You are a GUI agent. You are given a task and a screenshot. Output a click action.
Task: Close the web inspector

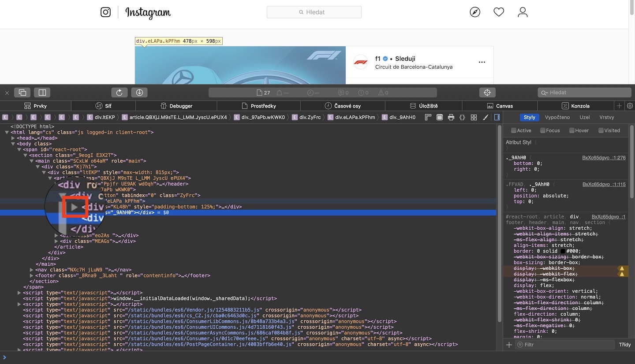7,93
